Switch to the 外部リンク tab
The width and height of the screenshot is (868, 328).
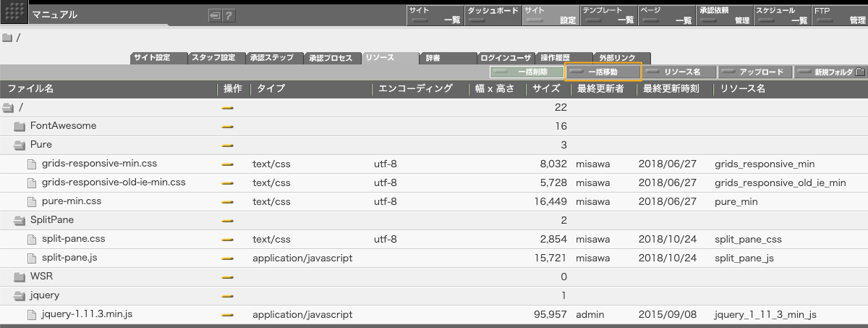pos(621,57)
